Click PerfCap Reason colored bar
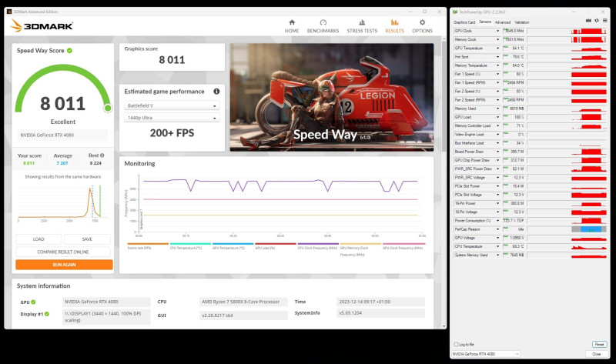Screen dimensions: 616x364 [588, 229]
